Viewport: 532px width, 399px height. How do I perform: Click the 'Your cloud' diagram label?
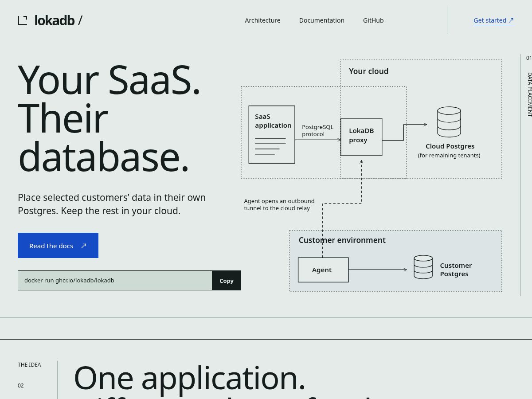(368, 71)
